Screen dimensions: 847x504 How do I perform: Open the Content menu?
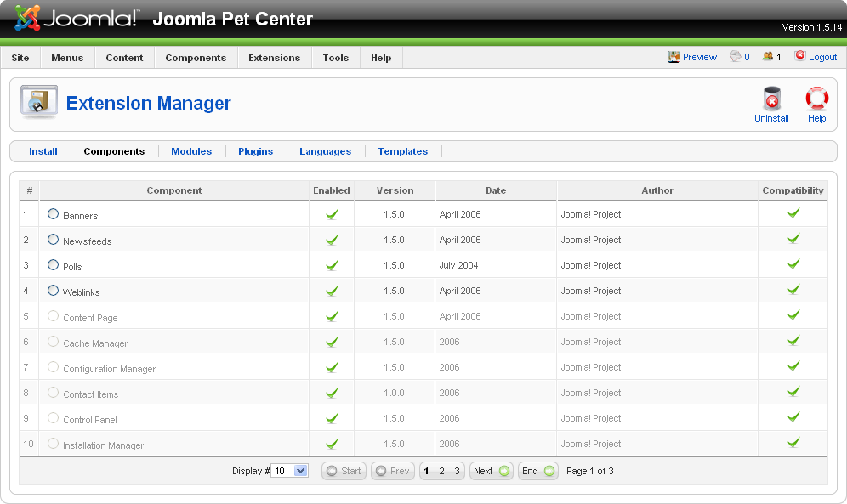[x=124, y=58]
